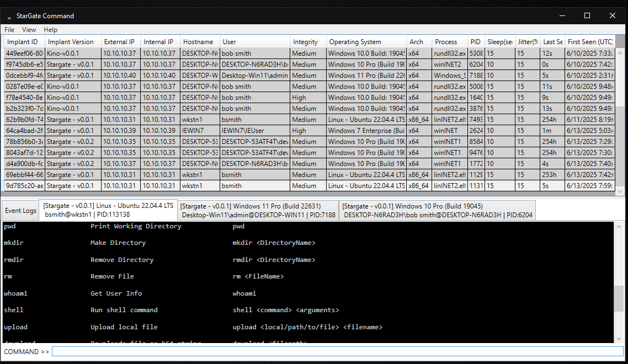Sort by Operating System column header

[x=366, y=42]
